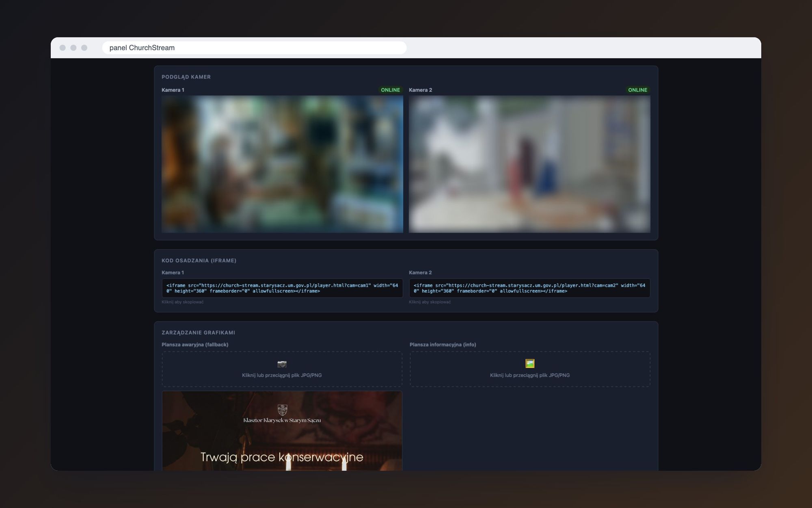Image resolution: width=812 pixels, height=508 pixels.
Task: Click the 'panel ChurchStream' address bar
Action: point(254,48)
